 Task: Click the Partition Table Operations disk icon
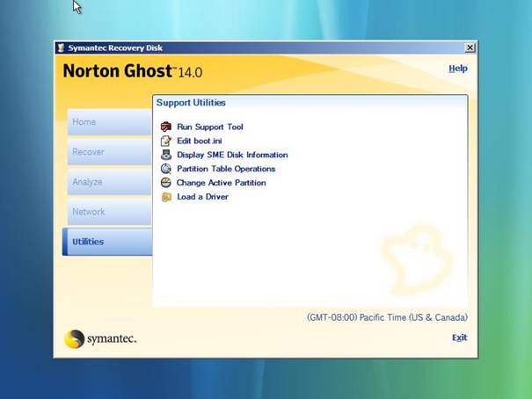166,169
